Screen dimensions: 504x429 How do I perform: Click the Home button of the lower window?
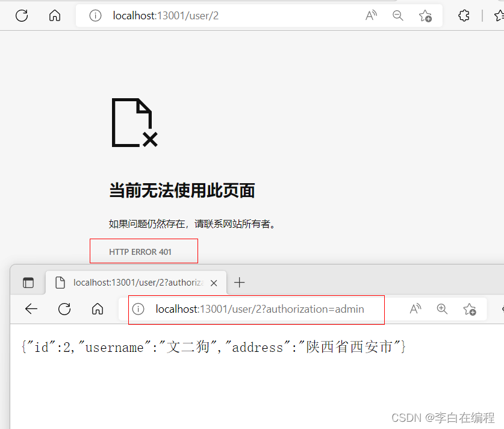pos(98,309)
